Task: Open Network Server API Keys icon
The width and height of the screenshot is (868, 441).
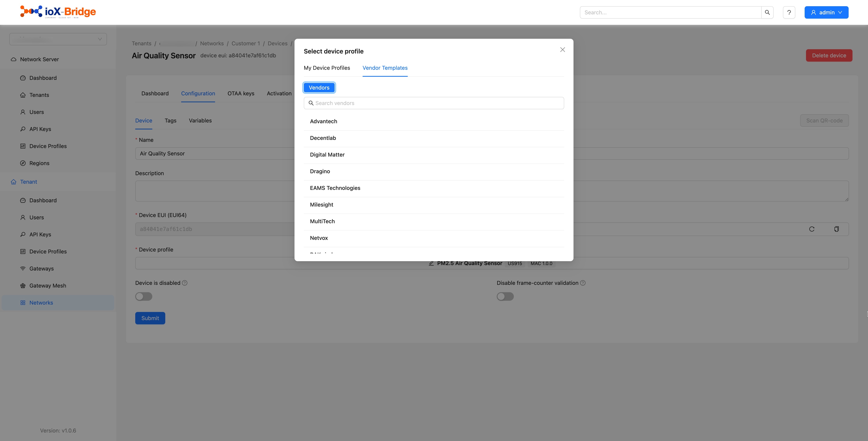Action: [23, 129]
